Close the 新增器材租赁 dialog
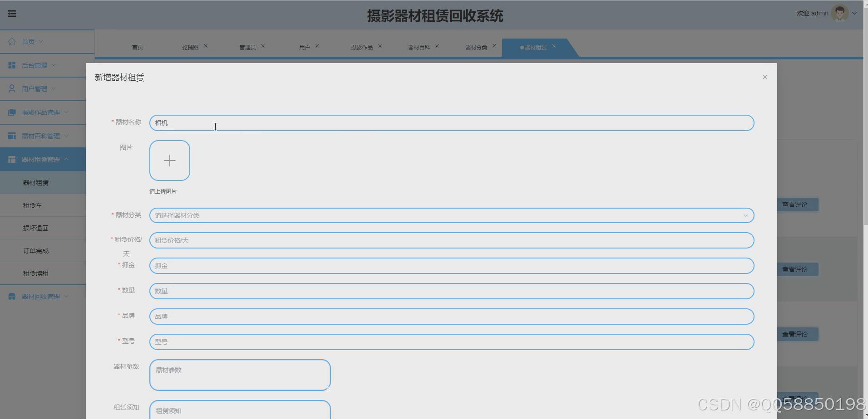 coord(765,77)
